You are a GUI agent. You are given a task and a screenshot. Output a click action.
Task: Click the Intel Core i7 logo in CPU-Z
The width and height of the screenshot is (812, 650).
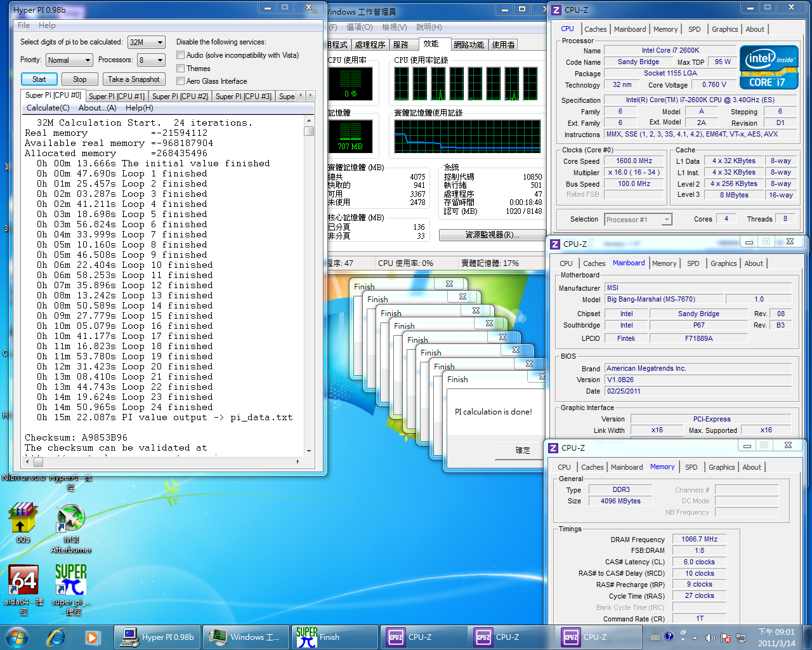[768, 67]
